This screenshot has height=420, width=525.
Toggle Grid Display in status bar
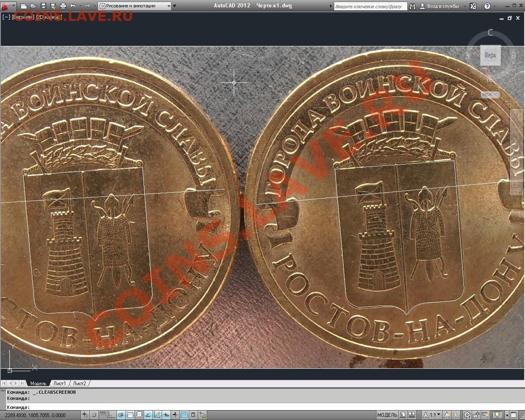pos(103,415)
